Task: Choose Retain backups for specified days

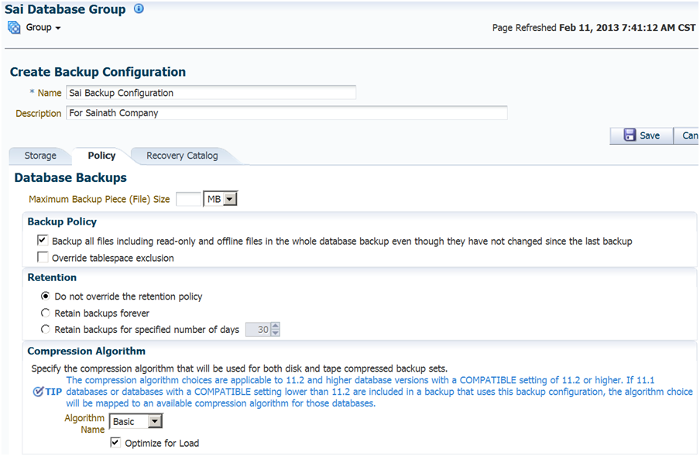Action: (x=46, y=329)
